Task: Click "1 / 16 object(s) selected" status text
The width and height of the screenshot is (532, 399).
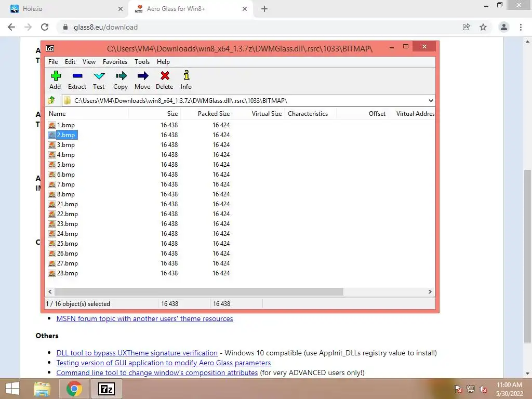Action: click(78, 303)
